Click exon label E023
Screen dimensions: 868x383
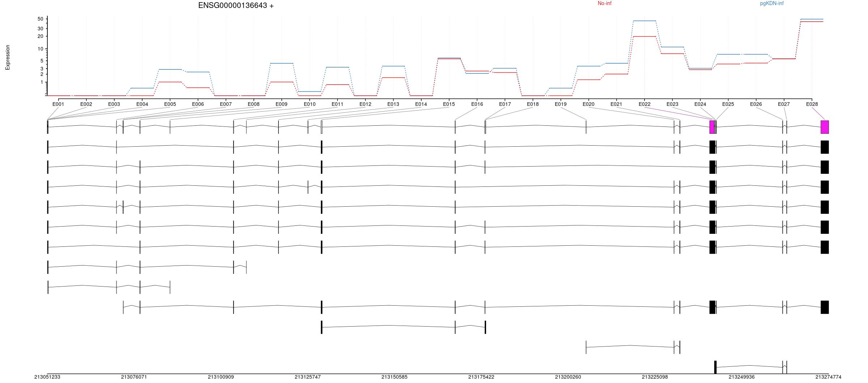[672, 104]
